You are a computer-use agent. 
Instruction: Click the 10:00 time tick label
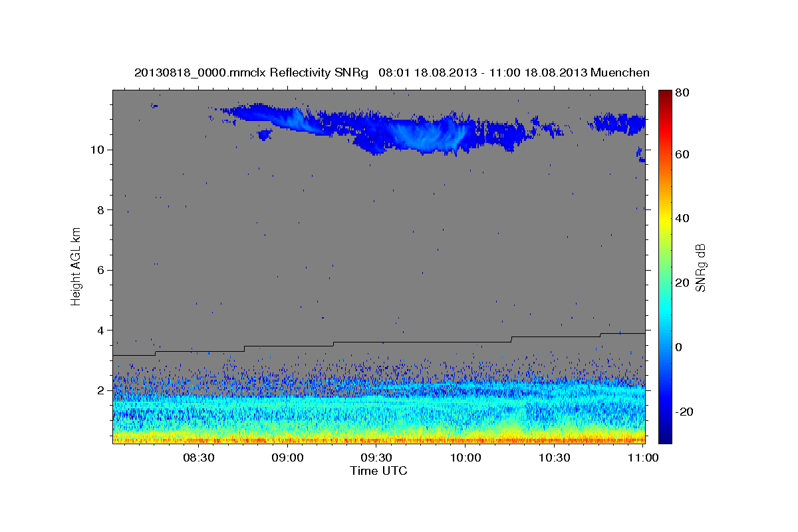(x=465, y=458)
